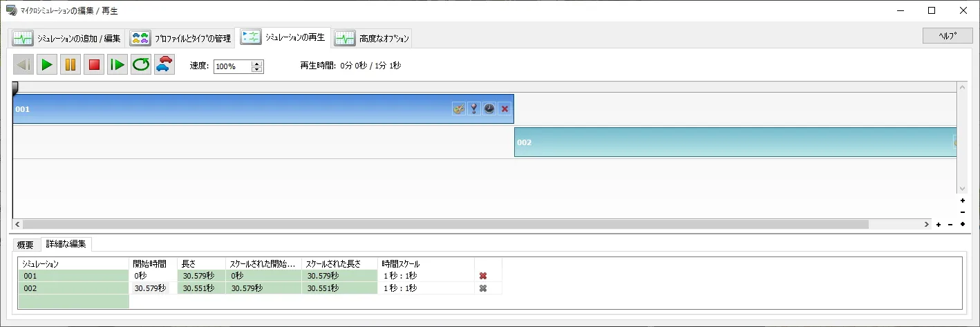Select the シミュレーションの再生 tab
The image size is (980, 327).
pyautogui.click(x=283, y=37)
